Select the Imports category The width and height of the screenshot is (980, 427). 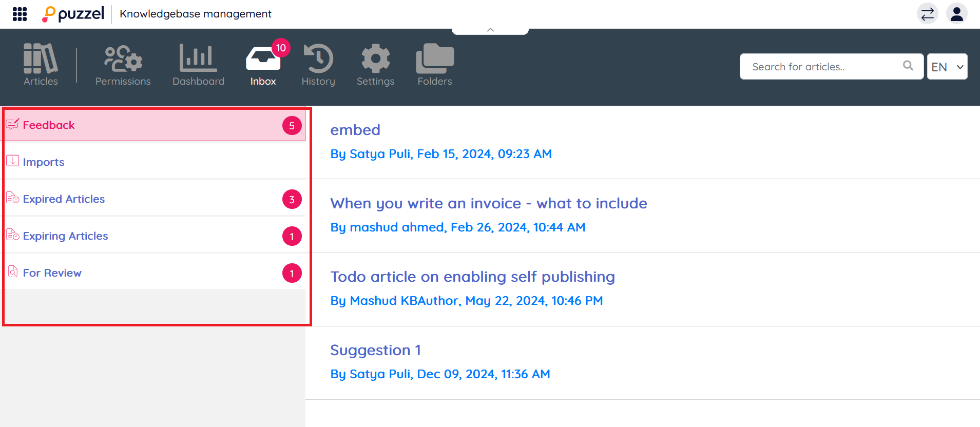coord(44,162)
